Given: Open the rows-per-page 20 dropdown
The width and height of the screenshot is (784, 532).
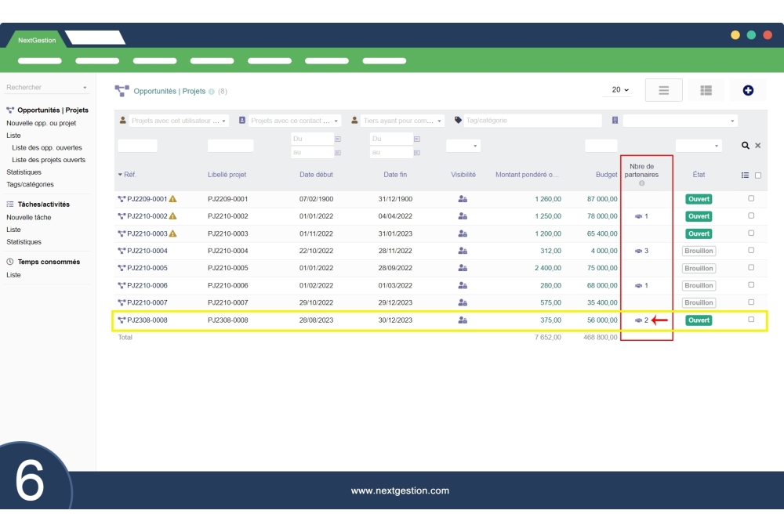Looking at the screenshot, I should coord(620,90).
